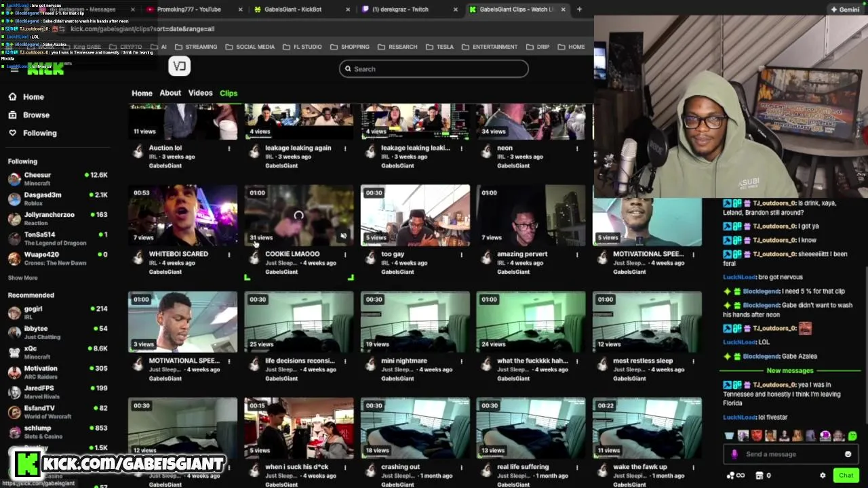This screenshot has width=868, height=488.
Task: Open EsfandTV in the Recommended list
Action: [58, 412]
